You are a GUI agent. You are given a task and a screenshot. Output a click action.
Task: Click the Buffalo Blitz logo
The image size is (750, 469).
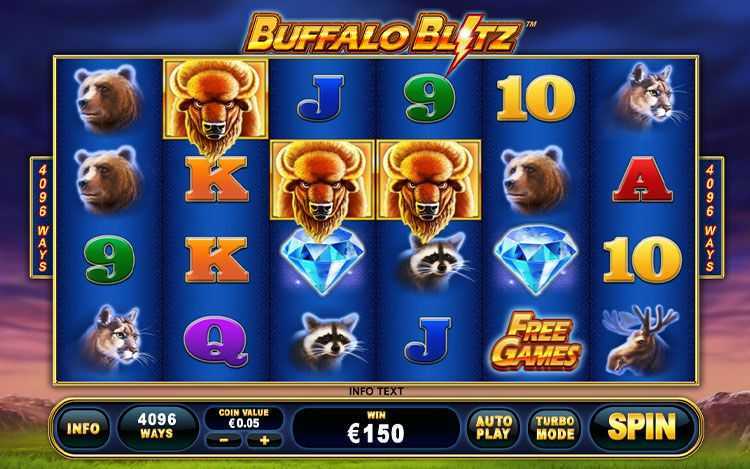tap(383, 36)
